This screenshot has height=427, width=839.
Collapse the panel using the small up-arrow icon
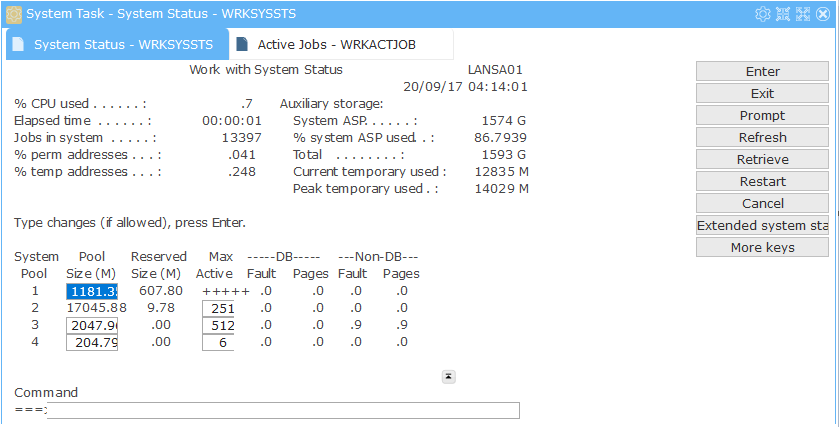pyautogui.click(x=449, y=376)
